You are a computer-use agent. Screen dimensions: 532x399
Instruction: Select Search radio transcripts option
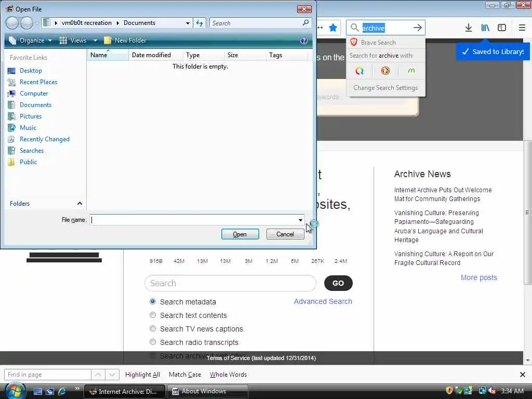click(153, 342)
